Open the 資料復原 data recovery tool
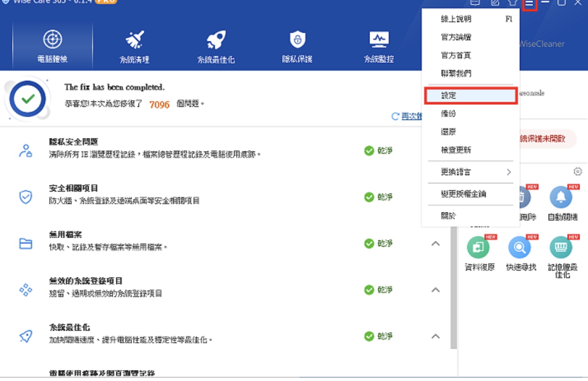The image size is (588, 381). (x=479, y=253)
